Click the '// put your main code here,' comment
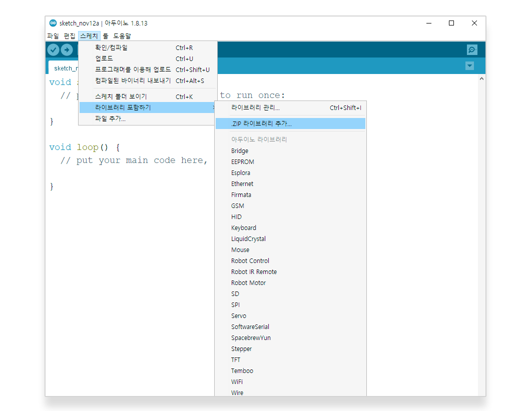Image resolution: width=532 pixels, height=411 pixels. (x=134, y=160)
